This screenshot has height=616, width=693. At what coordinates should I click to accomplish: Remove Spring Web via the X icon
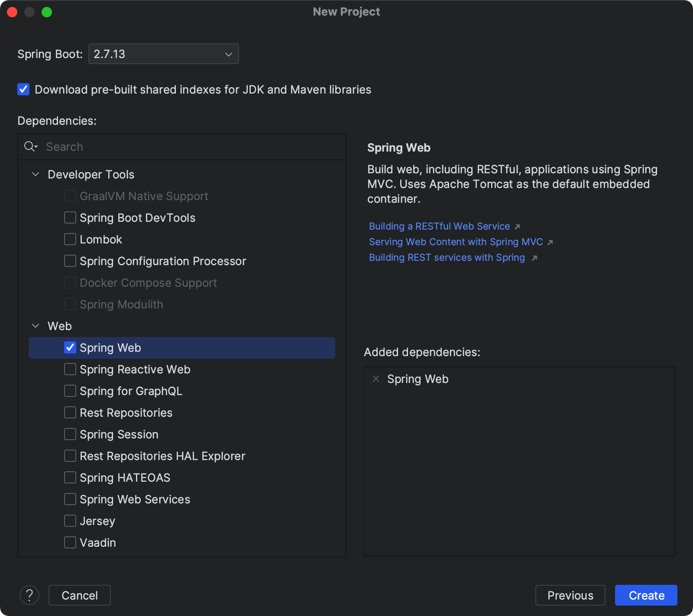click(x=376, y=379)
